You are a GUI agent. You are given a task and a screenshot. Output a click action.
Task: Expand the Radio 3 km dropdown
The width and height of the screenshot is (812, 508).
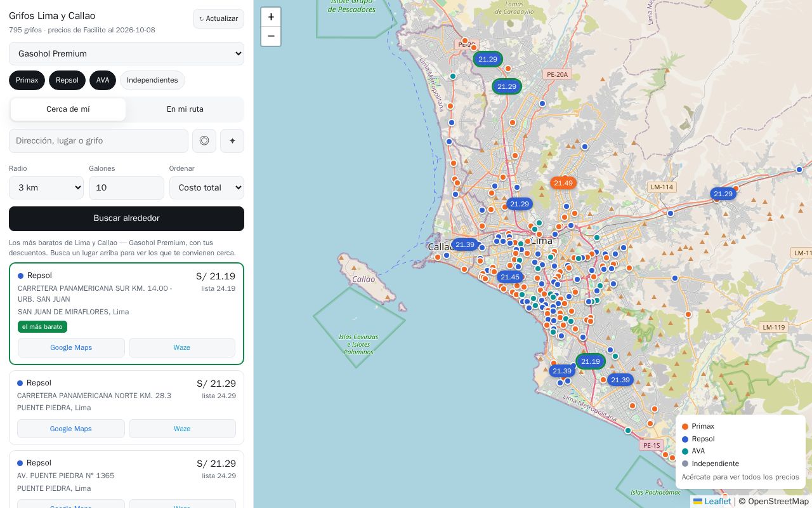[x=46, y=188]
